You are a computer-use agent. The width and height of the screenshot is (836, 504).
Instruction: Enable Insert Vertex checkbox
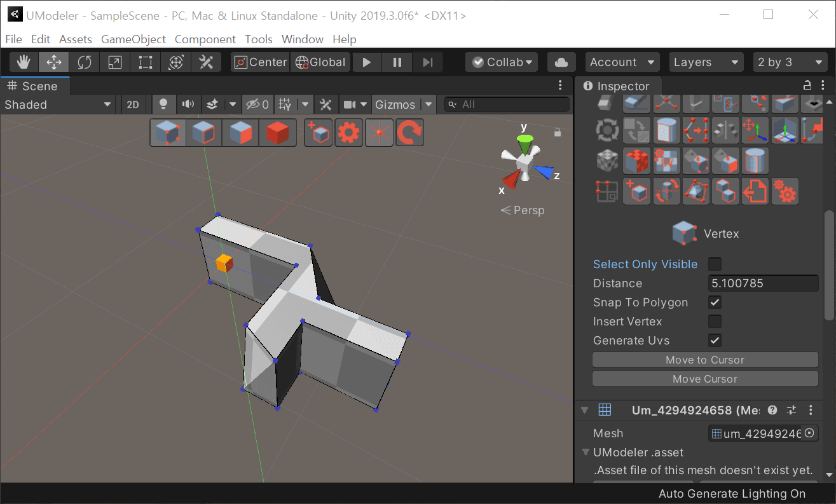click(715, 321)
